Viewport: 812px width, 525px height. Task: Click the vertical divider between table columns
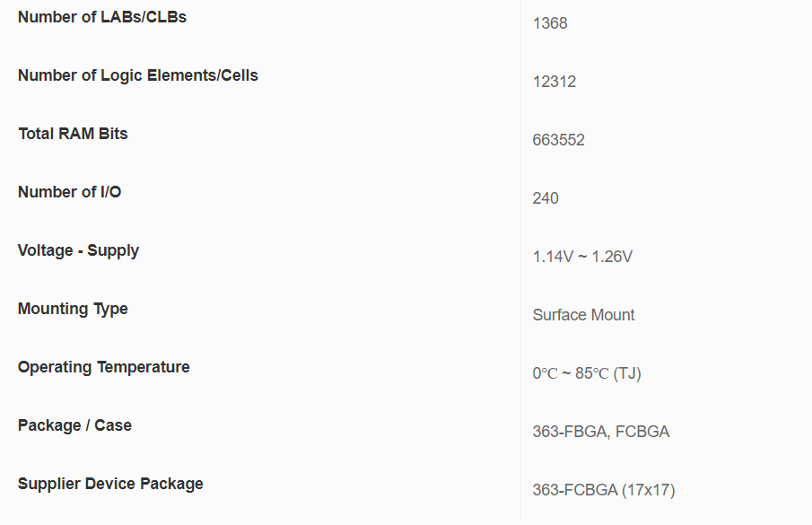(x=520, y=269)
